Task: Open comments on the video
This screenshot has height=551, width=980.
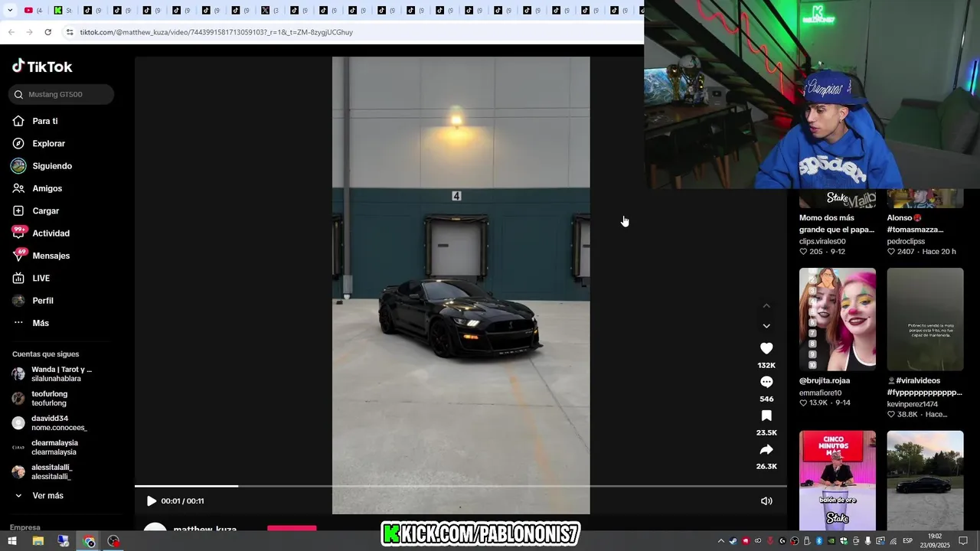Action: 766,382
